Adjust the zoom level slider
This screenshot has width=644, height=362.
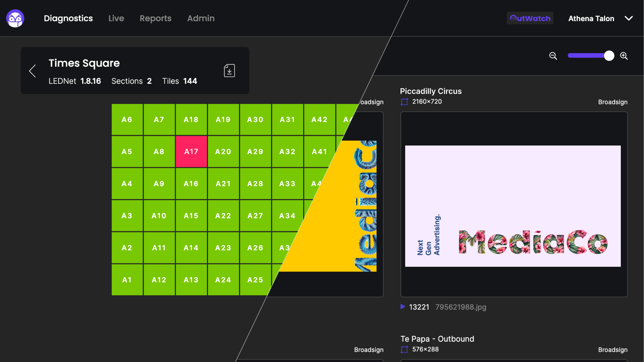click(x=591, y=56)
